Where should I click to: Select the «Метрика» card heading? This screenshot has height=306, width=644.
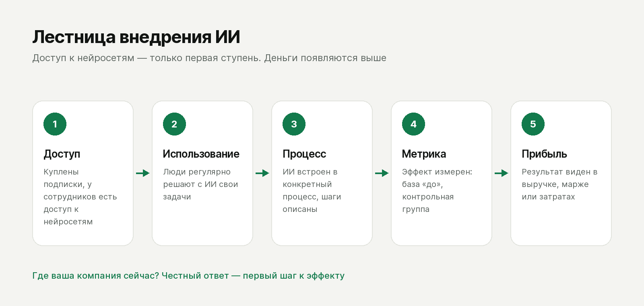click(x=424, y=154)
